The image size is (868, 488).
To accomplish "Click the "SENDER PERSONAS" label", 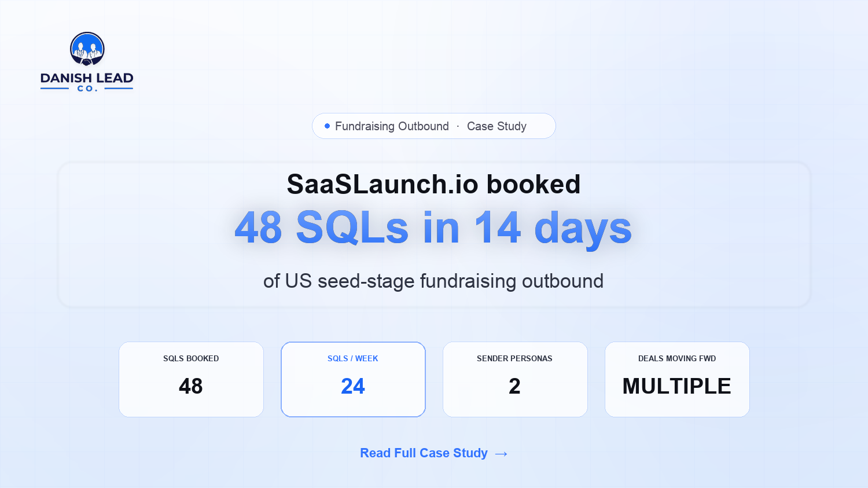I will (x=514, y=359).
